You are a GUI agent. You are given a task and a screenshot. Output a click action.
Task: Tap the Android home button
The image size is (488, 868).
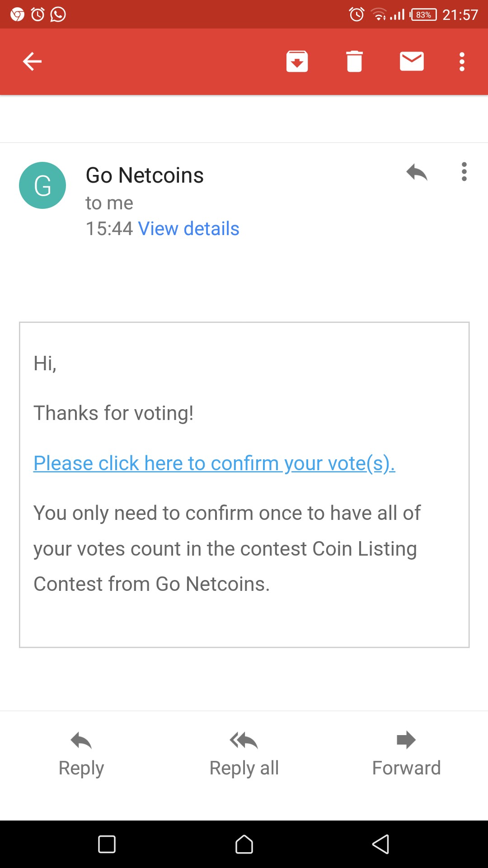[244, 844]
